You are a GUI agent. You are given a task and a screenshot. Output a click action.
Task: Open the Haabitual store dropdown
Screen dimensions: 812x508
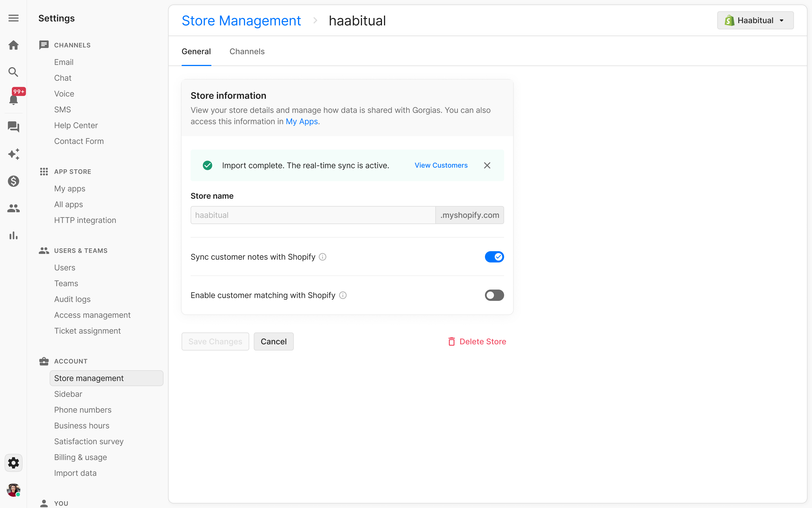click(755, 21)
